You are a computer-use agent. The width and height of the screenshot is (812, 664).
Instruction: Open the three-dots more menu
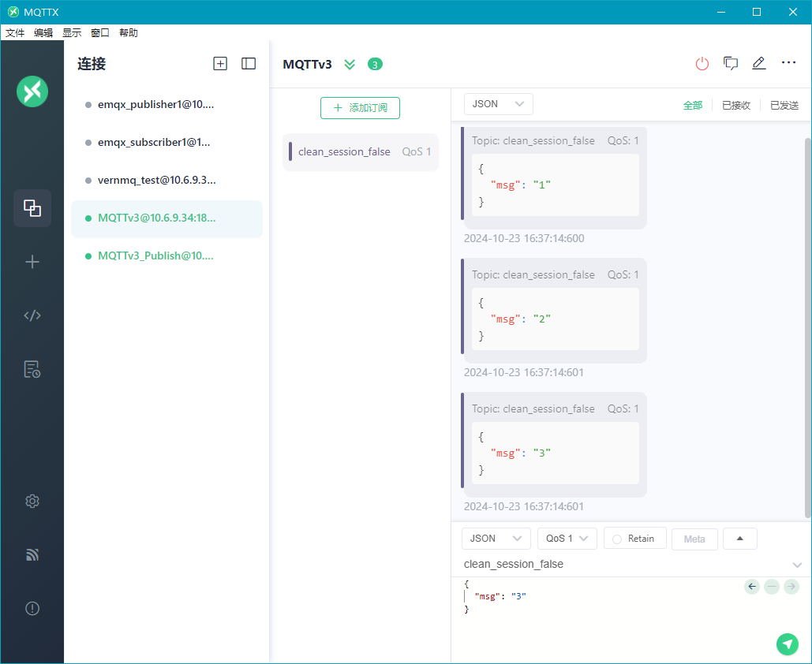click(x=788, y=62)
